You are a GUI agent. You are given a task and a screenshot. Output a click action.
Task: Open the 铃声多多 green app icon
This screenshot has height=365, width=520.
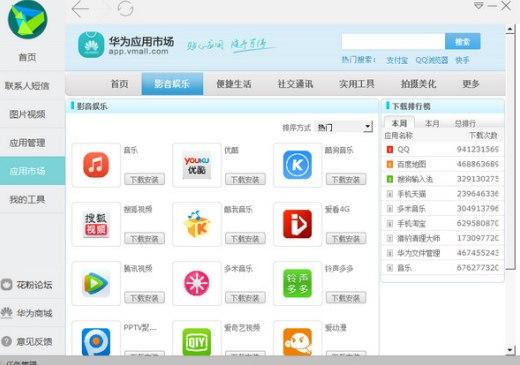(x=297, y=283)
